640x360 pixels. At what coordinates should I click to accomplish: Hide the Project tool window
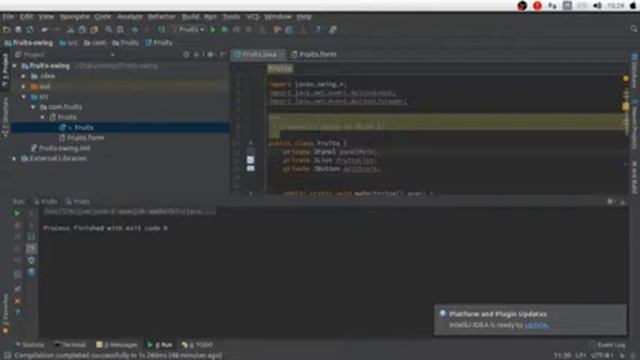(x=223, y=54)
